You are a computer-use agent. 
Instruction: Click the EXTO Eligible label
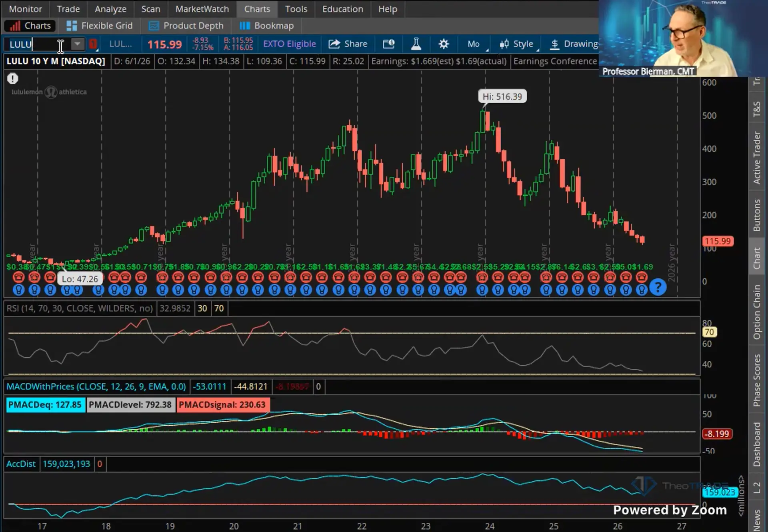click(x=290, y=44)
